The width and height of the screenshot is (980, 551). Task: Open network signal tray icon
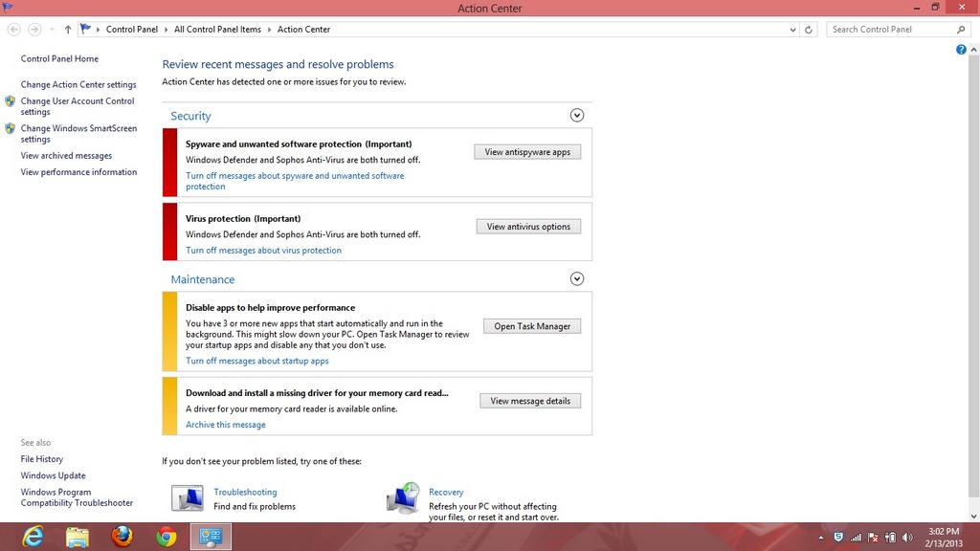coord(856,538)
